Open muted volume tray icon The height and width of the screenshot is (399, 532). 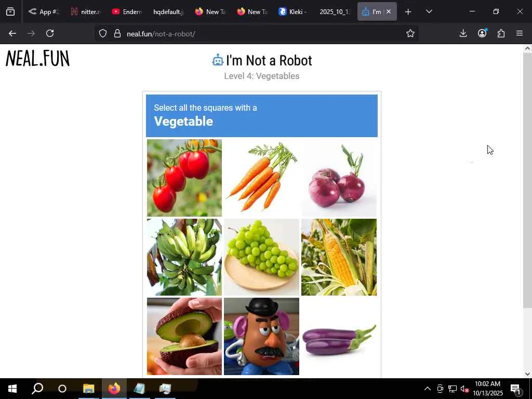click(x=464, y=389)
